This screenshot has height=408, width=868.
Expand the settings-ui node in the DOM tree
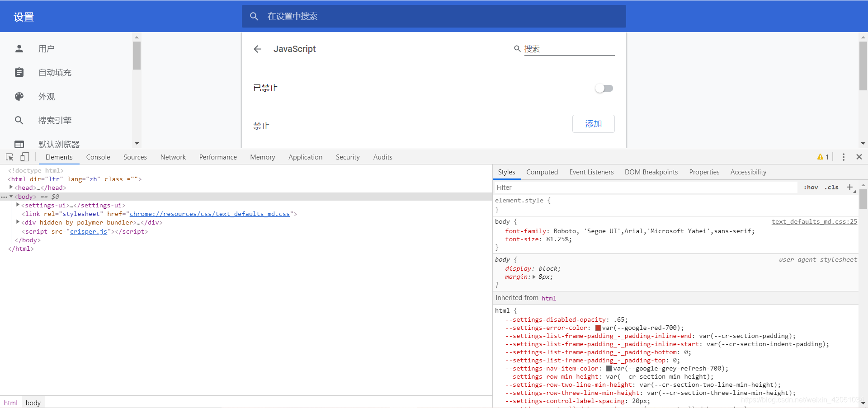pyautogui.click(x=18, y=205)
